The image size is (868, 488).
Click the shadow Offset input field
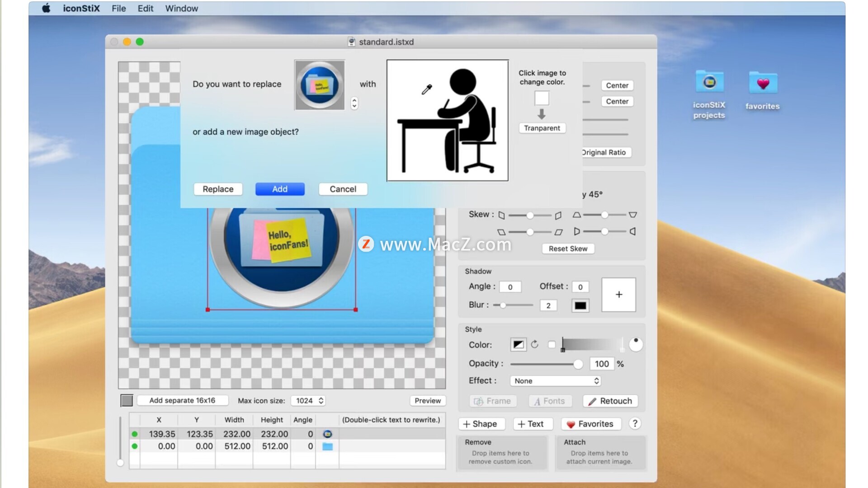(580, 287)
